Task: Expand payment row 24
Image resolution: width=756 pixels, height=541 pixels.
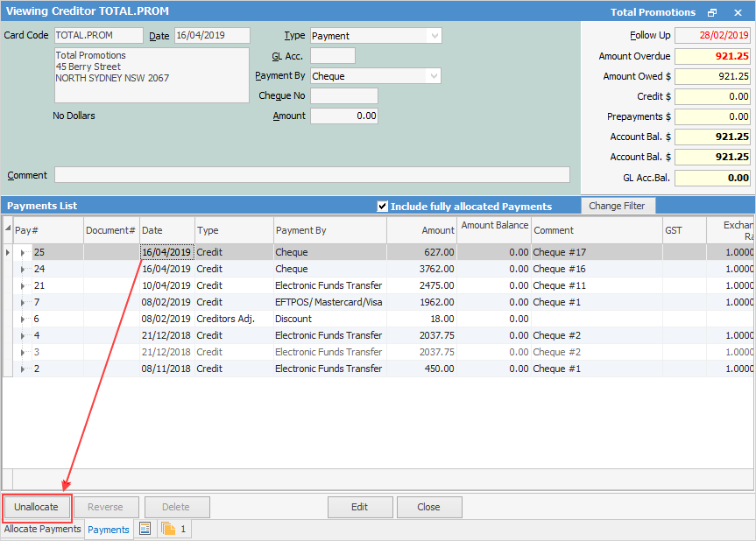Action: point(23,269)
